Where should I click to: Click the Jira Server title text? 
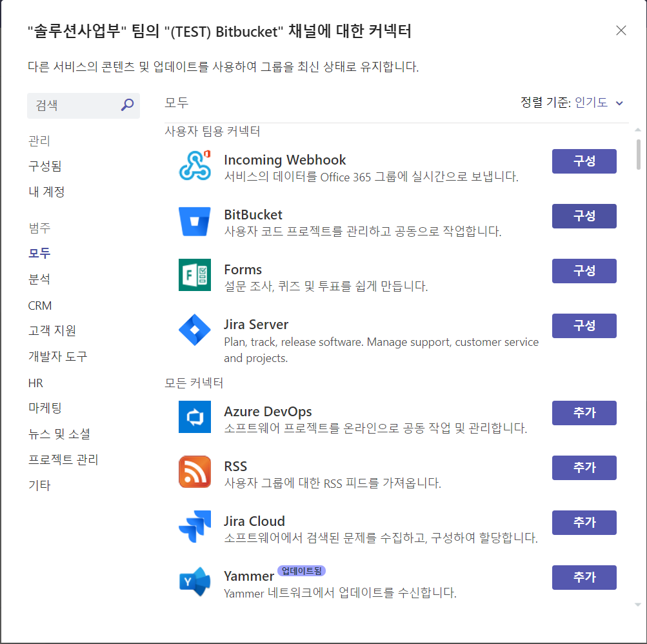point(256,325)
